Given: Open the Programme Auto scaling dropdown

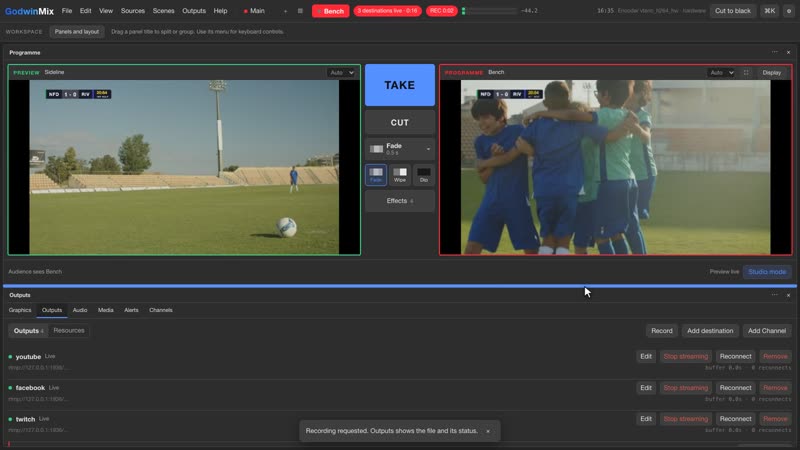Looking at the screenshot, I should [721, 72].
